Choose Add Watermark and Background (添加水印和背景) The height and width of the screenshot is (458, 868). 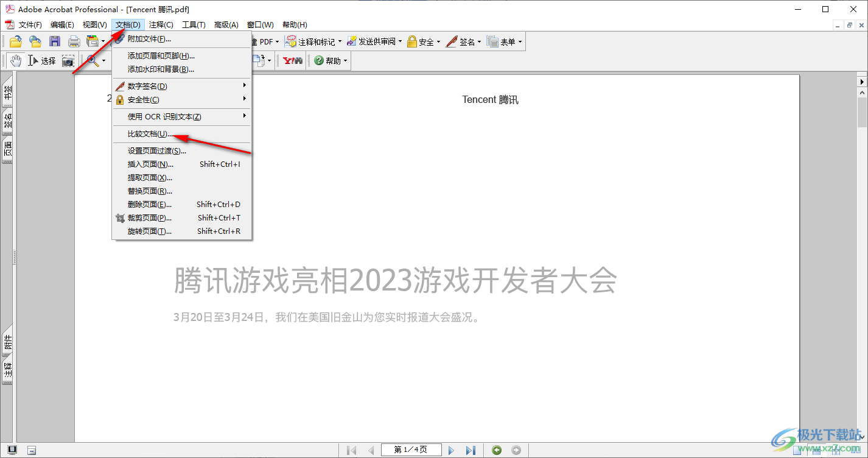pyautogui.click(x=182, y=69)
